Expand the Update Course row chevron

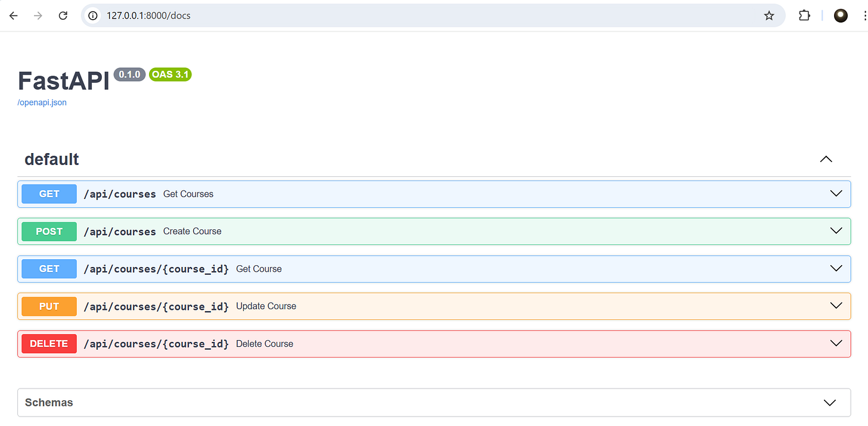point(836,306)
